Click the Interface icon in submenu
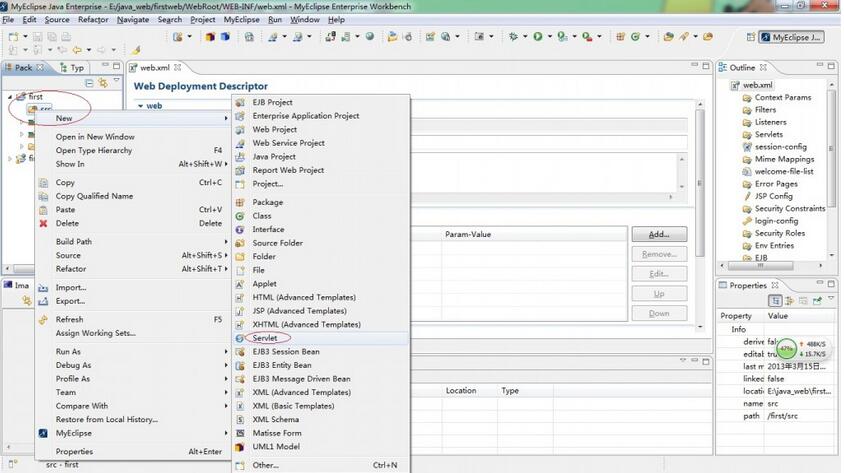This screenshot has width=844, height=473. 240,229
